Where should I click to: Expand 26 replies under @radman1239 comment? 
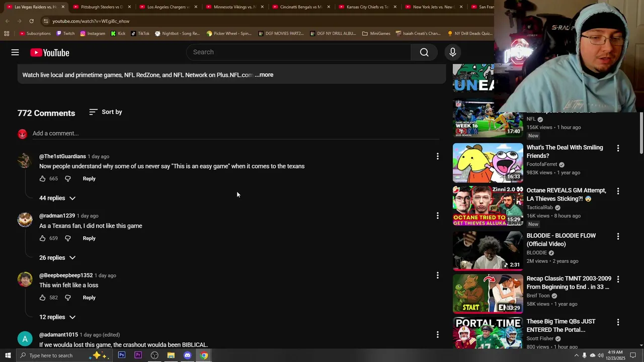57,257
